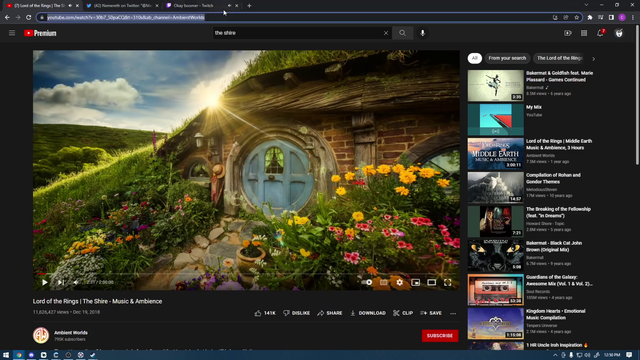
Task: Open Guardians of the Galaxy Awesome Mix
Action: tap(496, 289)
